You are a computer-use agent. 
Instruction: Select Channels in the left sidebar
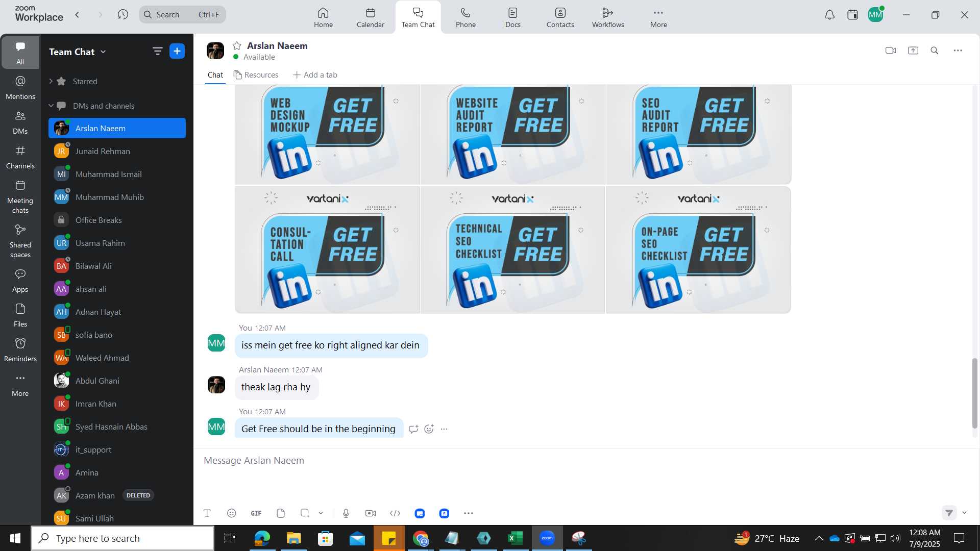(x=20, y=157)
